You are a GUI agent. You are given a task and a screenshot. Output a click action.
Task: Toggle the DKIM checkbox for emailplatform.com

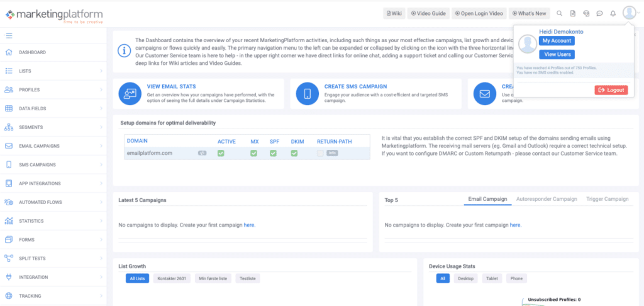point(294,153)
